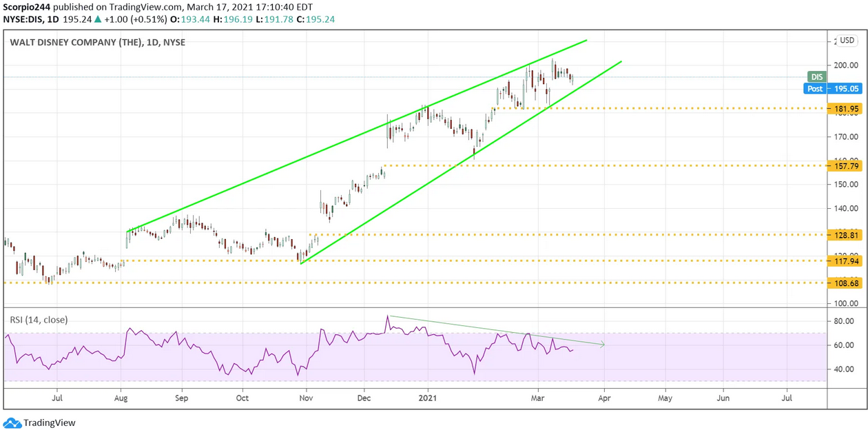Click the Jul label at time axis start

57,398
